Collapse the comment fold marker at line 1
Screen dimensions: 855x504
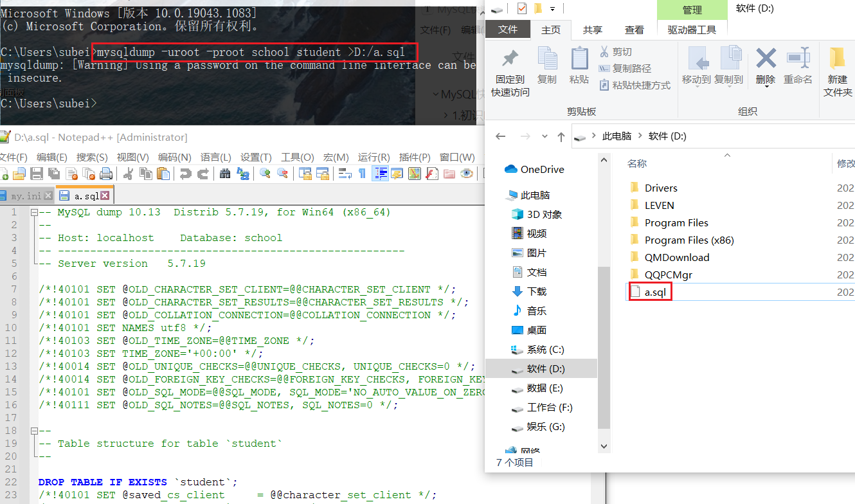click(33, 212)
